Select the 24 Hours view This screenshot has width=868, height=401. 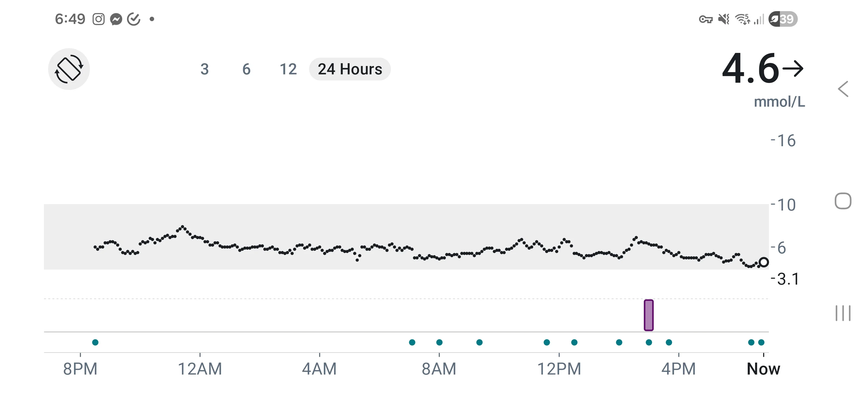coord(350,69)
